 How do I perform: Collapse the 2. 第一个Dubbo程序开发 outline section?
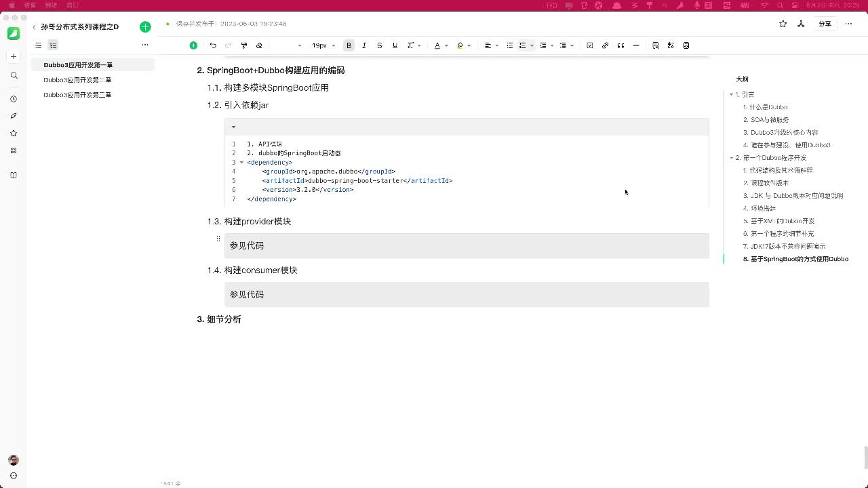point(731,158)
